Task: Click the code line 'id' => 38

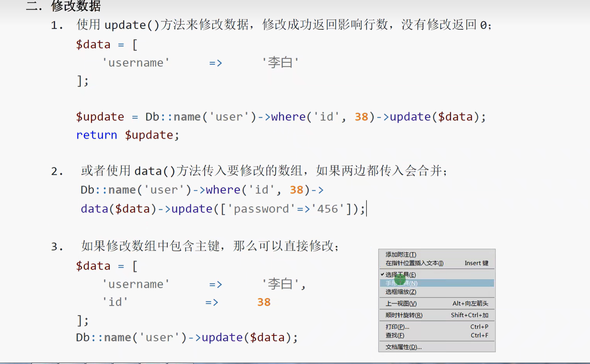Action: coord(187,302)
